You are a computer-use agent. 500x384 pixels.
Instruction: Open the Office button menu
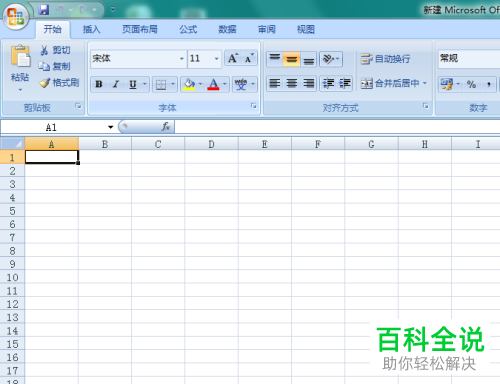[x=15, y=16]
